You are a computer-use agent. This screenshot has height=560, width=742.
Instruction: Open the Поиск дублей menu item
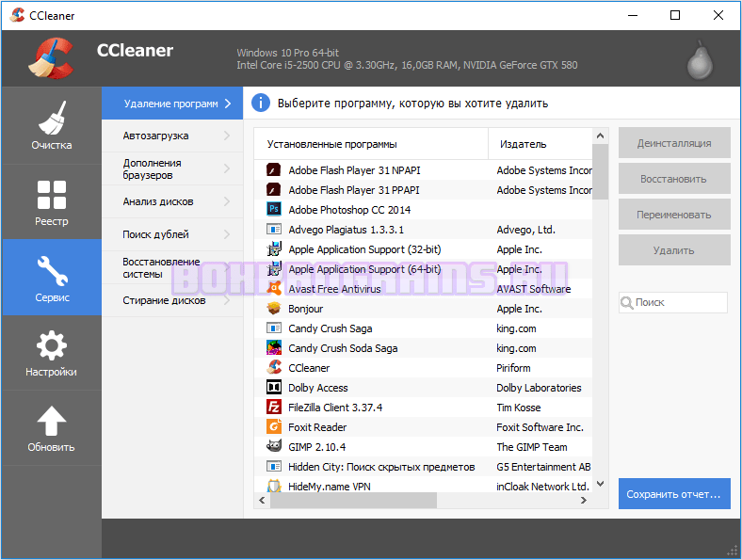[172, 234]
